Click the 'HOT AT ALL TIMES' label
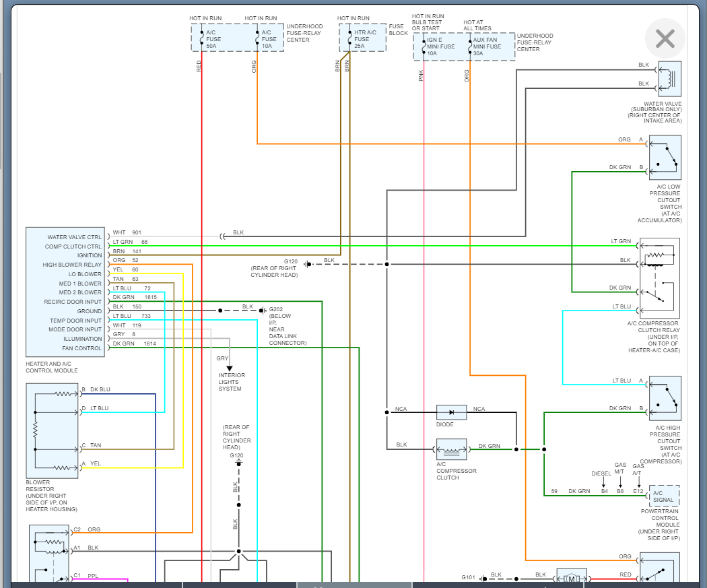The width and height of the screenshot is (707, 588). click(477, 25)
